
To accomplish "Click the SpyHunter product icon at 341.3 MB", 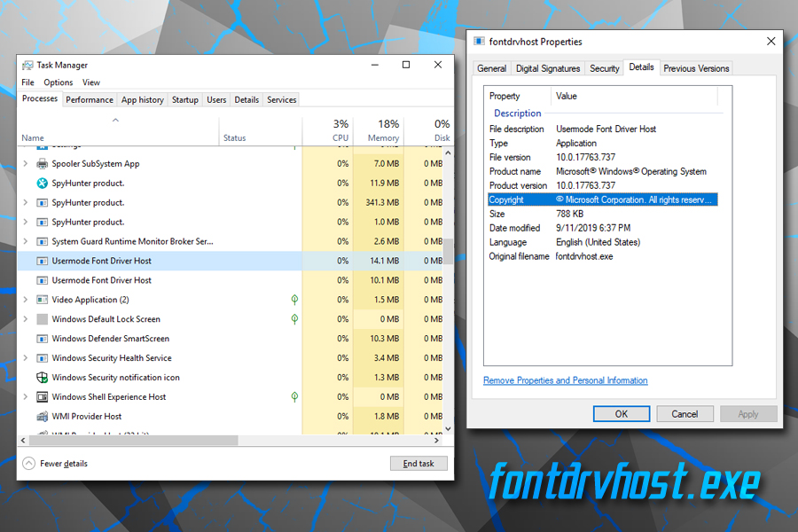I will tap(43, 203).
